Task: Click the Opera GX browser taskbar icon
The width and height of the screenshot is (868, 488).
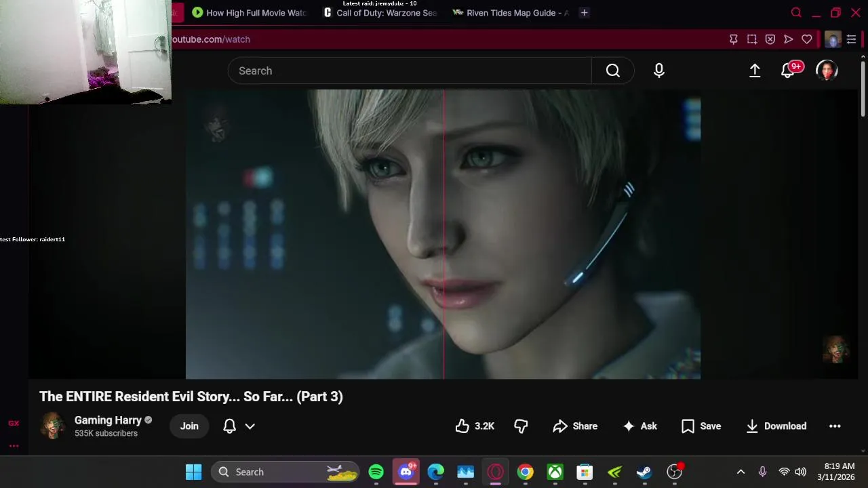Action: pyautogui.click(x=496, y=472)
